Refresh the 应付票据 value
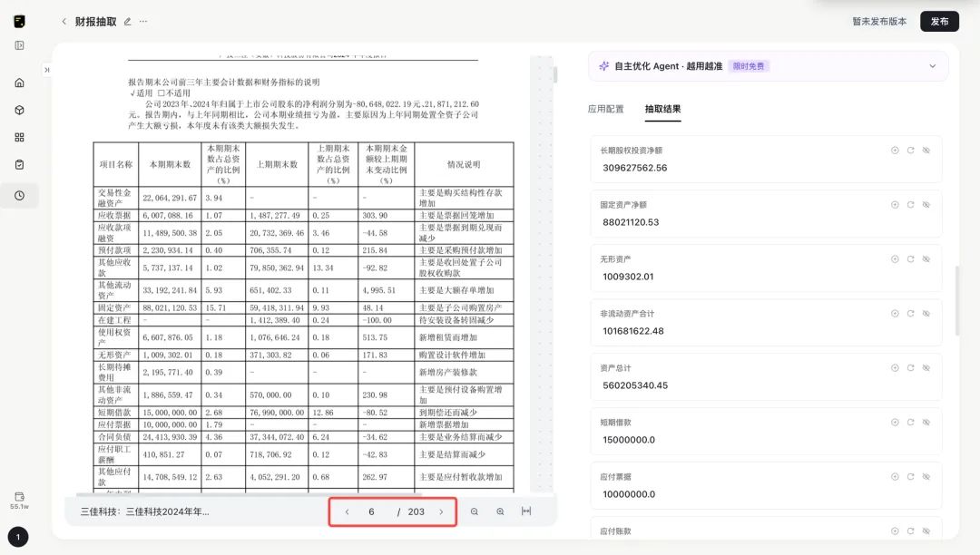 (x=911, y=476)
